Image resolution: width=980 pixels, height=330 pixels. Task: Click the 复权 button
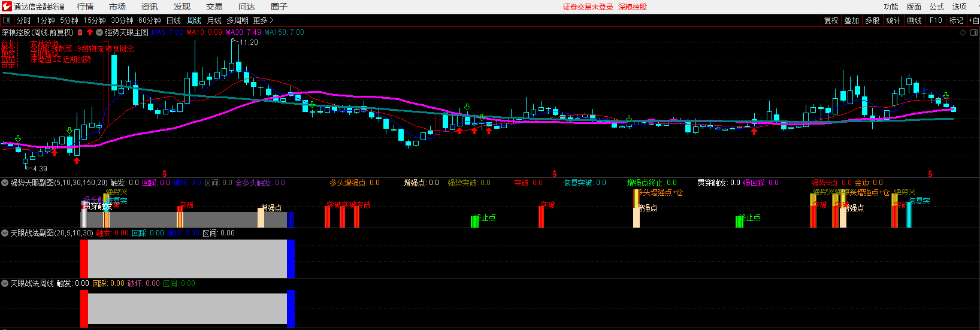click(831, 20)
